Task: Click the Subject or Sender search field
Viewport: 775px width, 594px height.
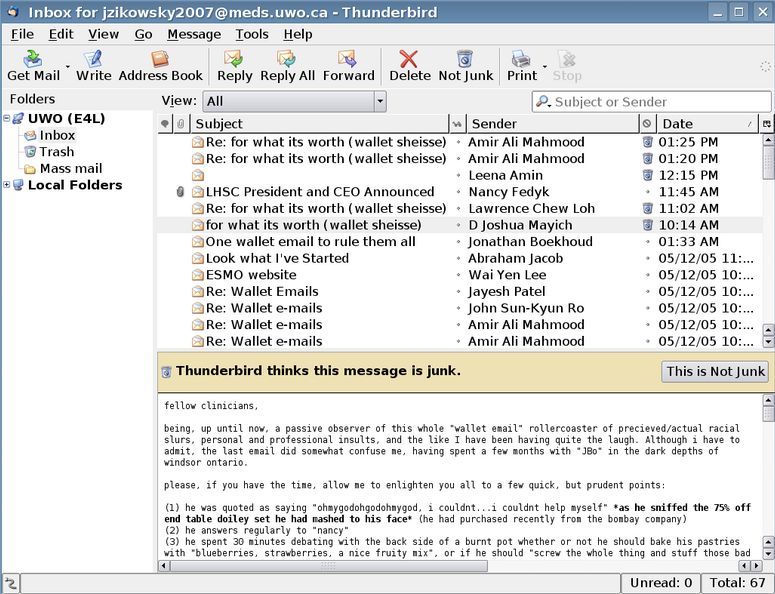Action: (659, 102)
